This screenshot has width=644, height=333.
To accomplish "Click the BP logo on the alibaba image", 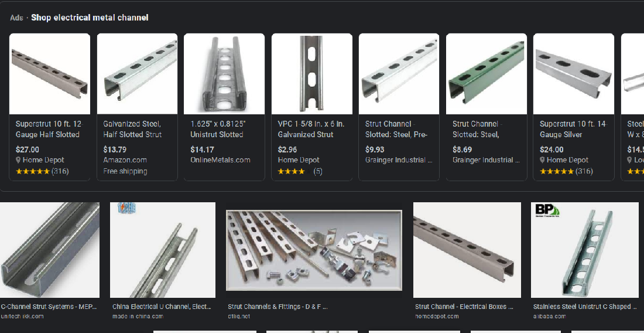I will (x=547, y=210).
